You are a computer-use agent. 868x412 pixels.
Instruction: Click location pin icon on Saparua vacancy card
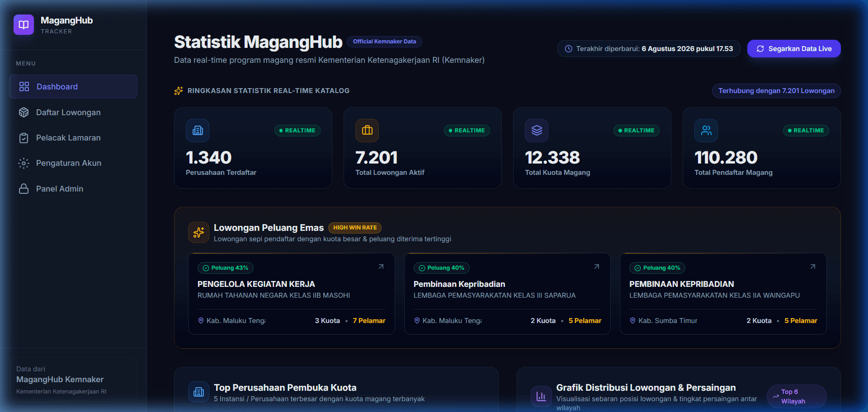417,321
